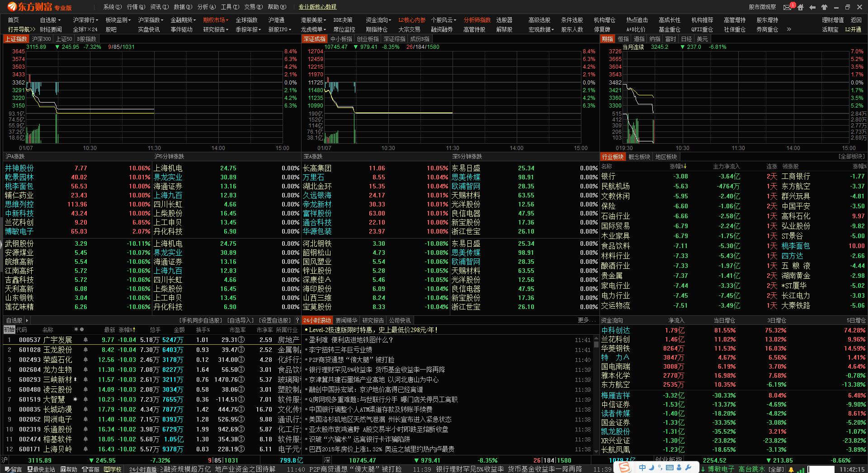Toggle the Sogou moon half-width icon

coord(652,468)
